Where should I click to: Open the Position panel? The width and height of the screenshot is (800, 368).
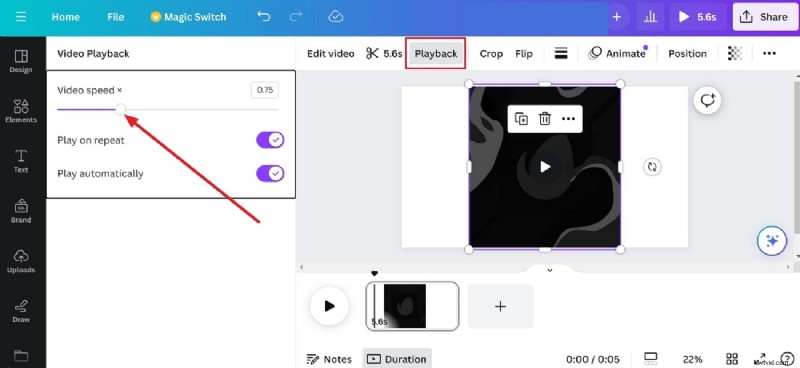point(687,54)
